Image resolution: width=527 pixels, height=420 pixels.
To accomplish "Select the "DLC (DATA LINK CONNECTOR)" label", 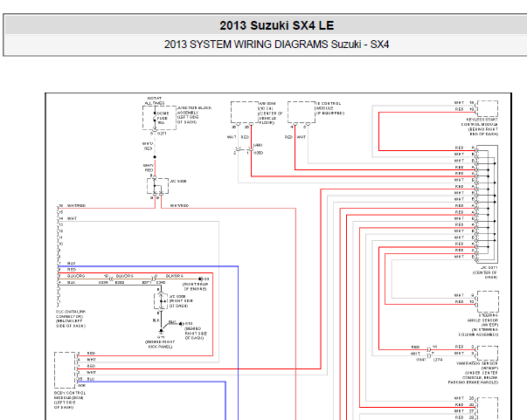I will 71,314.
